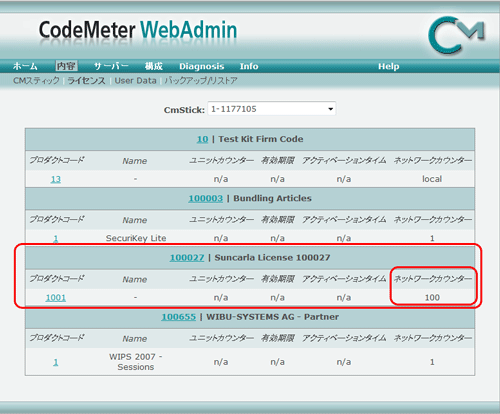Open product code 13 link
Screen dimensions: 500x414
[56, 179]
